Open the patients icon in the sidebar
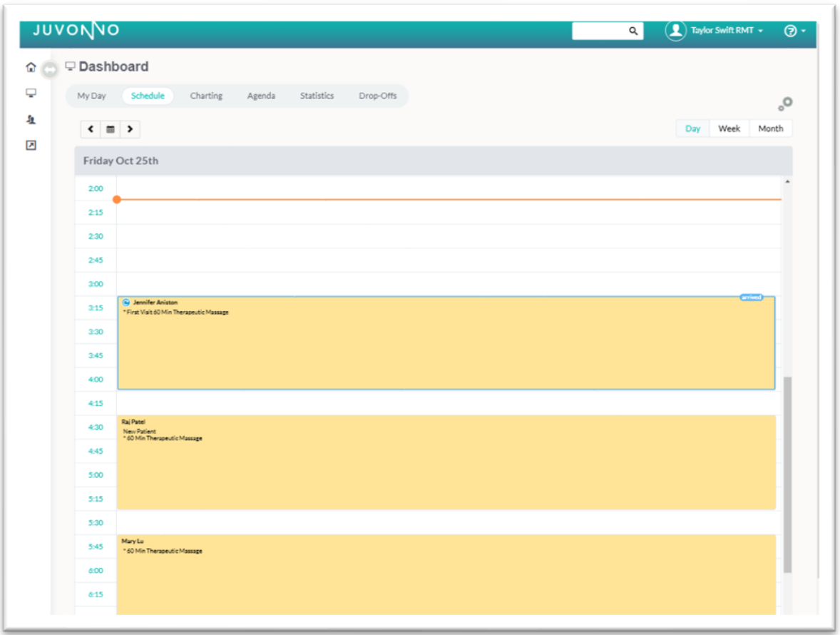Viewport: 840px width, 635px height. (31, 120)
